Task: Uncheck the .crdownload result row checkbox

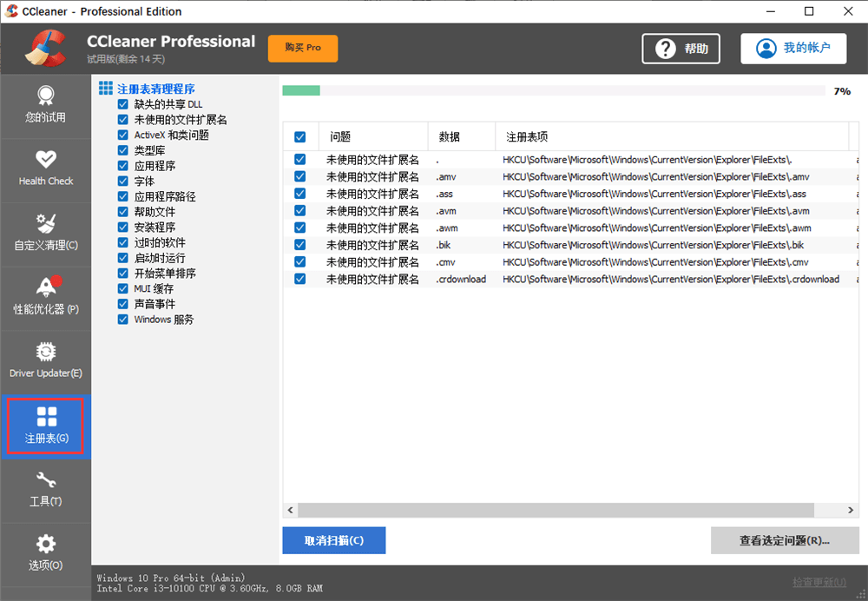Action: [300, 279]
